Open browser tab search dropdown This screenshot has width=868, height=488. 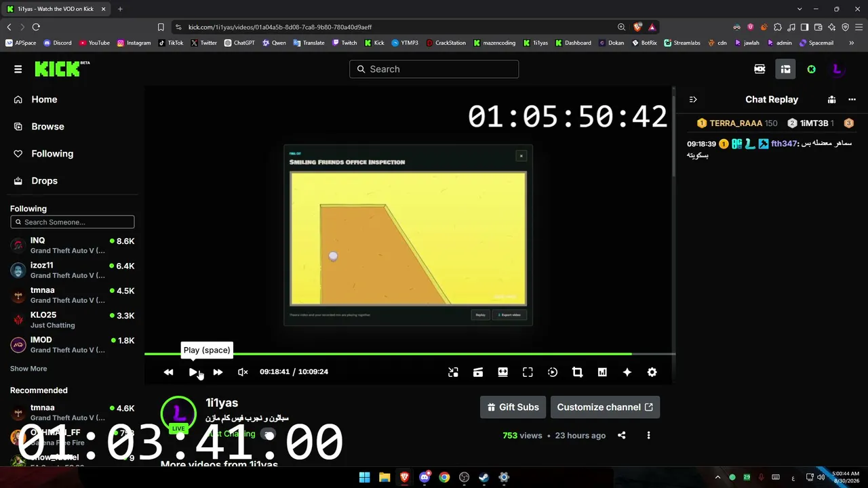tap(800, 9)
